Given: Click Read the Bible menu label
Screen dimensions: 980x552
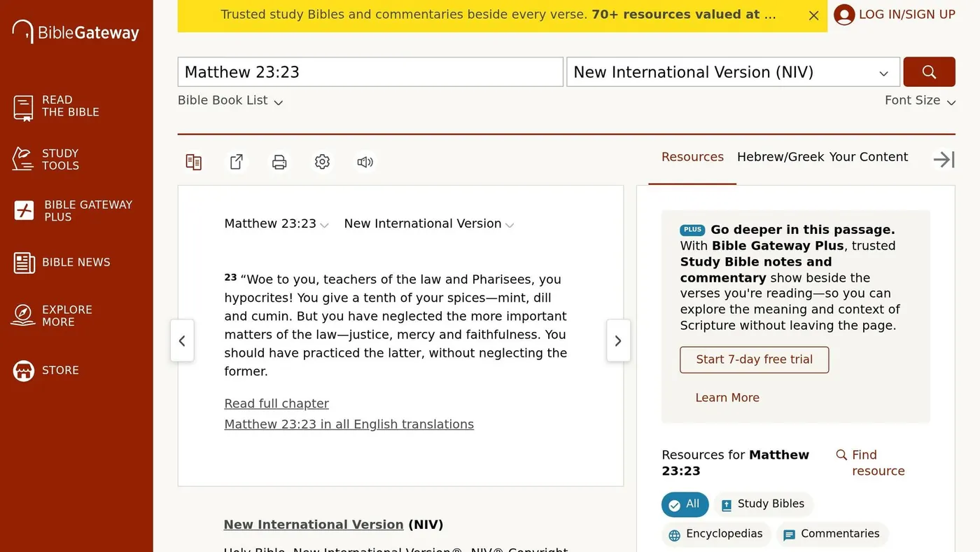Looking at the screenshot, I should [71, 106].
